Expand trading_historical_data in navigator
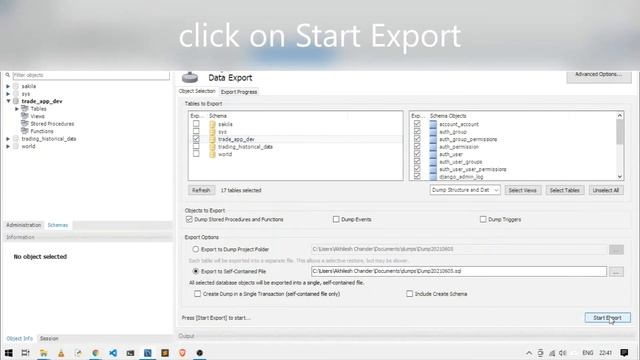 pyautogui.click(x=8, y=139)
